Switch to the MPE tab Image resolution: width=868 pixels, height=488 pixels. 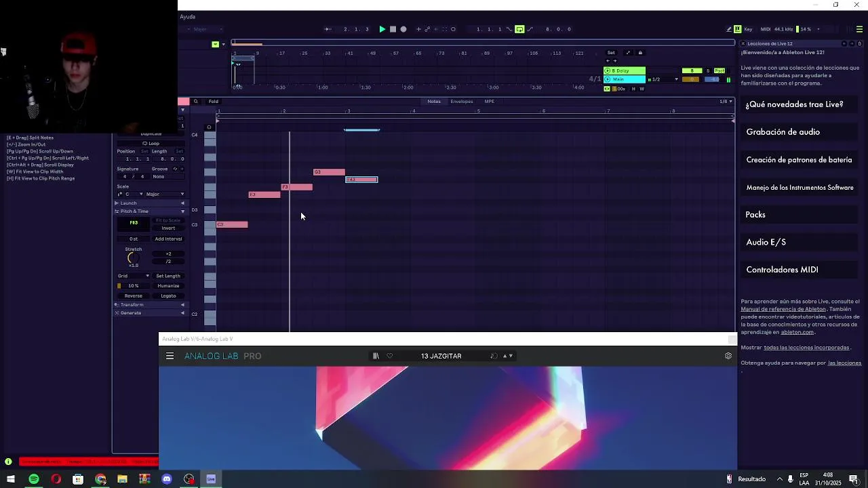(x=489, y=102)
